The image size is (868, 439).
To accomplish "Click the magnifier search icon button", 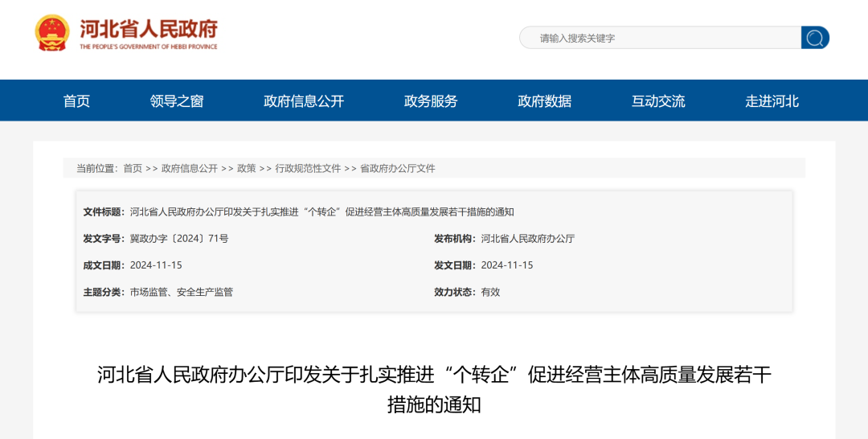I will pos(814,38).
